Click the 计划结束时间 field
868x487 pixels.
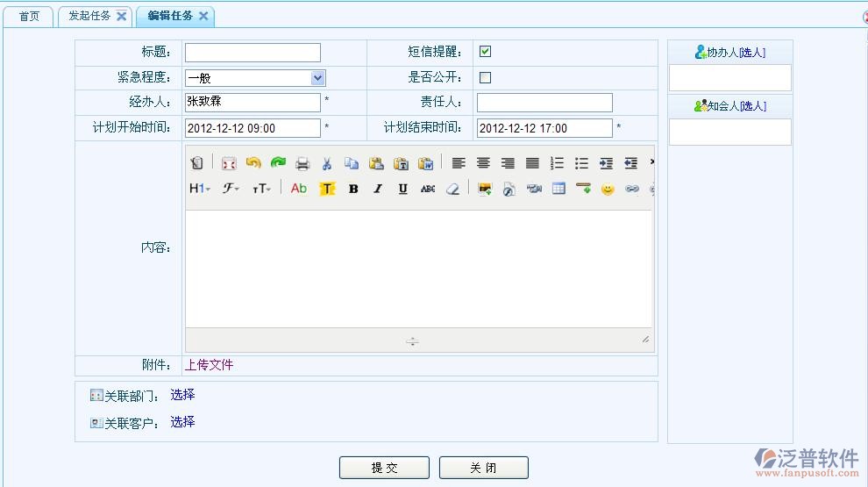coord(544,128)
